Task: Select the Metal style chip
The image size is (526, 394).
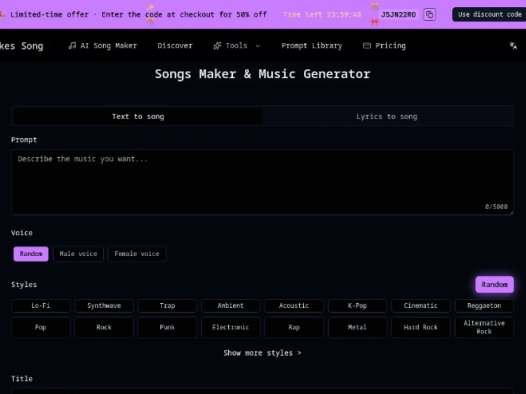Action: 357,327
